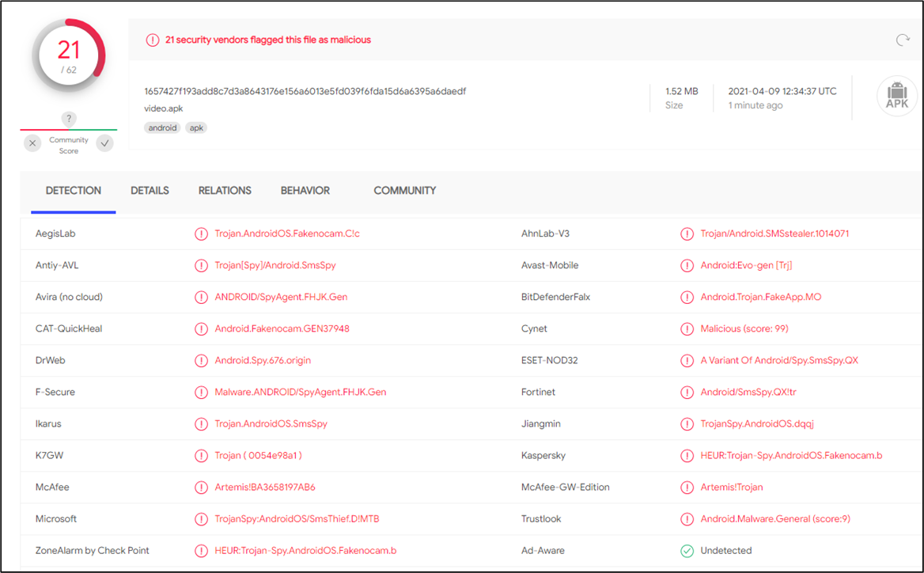Click the alert icon in the flagged banner
The image size is (924, 573).
(153, 40)
